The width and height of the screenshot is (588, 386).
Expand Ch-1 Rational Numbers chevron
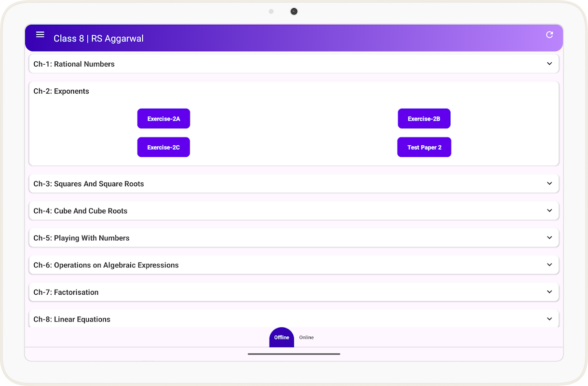tap(549, 64)
